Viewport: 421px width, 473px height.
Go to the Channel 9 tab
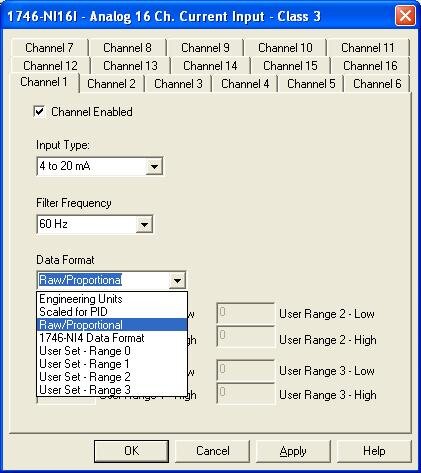click(205, 48)
